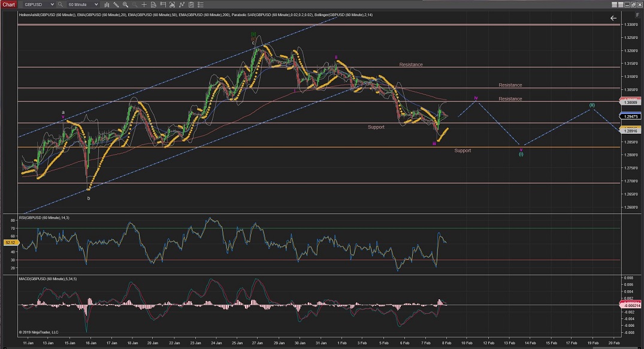Image resolution: width=644 pixels, height=349 pixels.
Task: Click the return-to-latest-bar arrow icon
Action: point(613,18)
